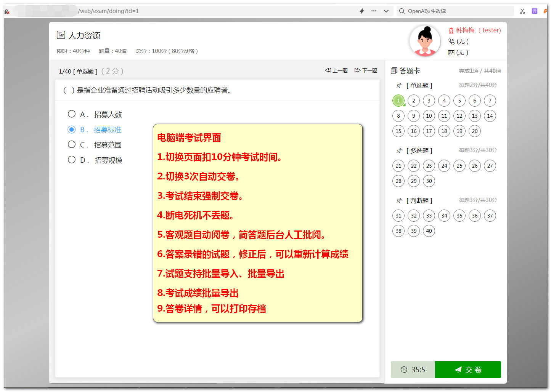
Task: Expand the address bar dropdown chevron
Action: point(386,11)
